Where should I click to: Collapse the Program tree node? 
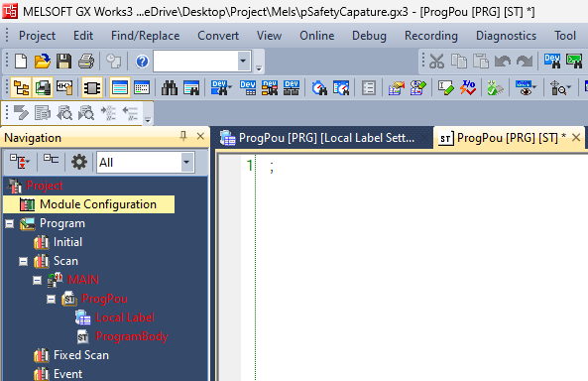(9, 223)
